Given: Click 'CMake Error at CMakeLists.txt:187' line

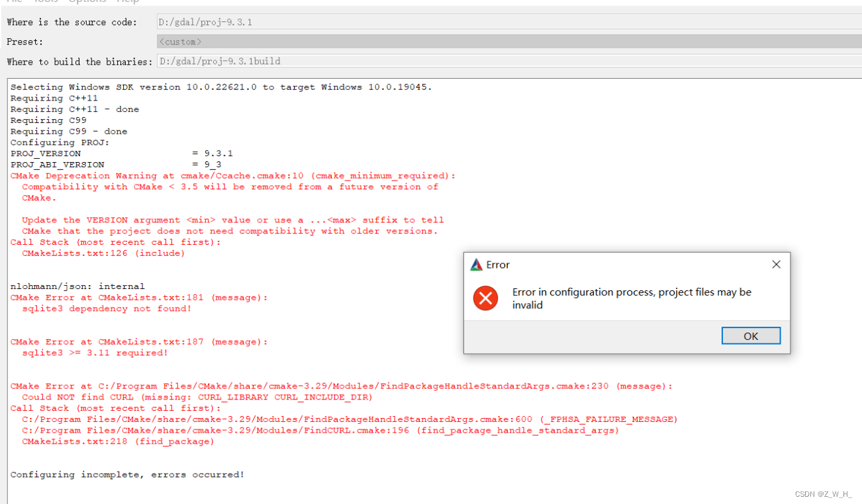Looking at the screenshot, I should click(x=139, y=342).
